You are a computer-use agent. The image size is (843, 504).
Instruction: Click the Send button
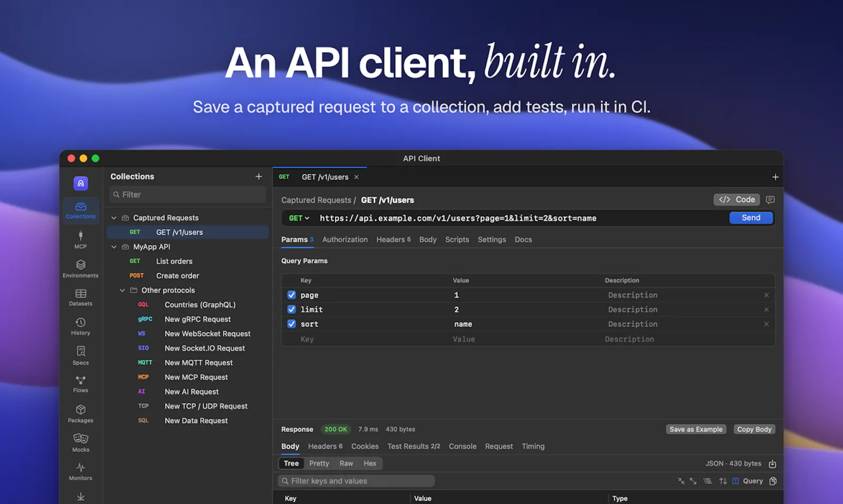pyautogui.click(x=751, y=218)
